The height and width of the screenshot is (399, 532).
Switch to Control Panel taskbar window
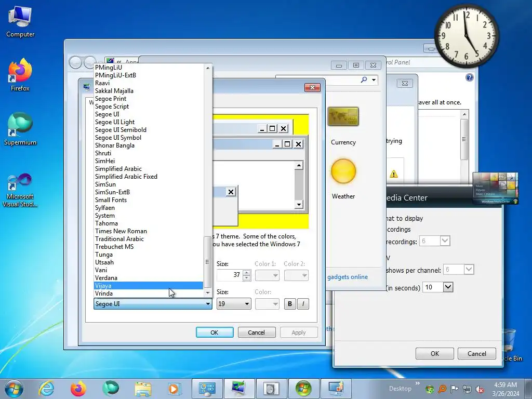point(207,389)
